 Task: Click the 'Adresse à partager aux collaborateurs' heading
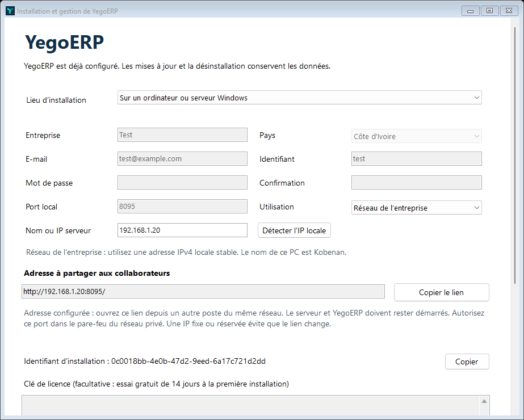tap(97, 274)
